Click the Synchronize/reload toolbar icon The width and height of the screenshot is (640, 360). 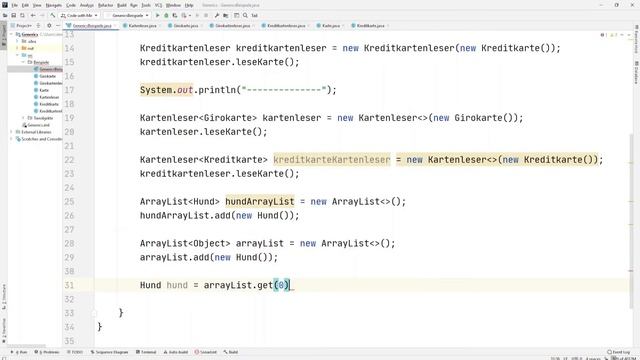[22, 16]
